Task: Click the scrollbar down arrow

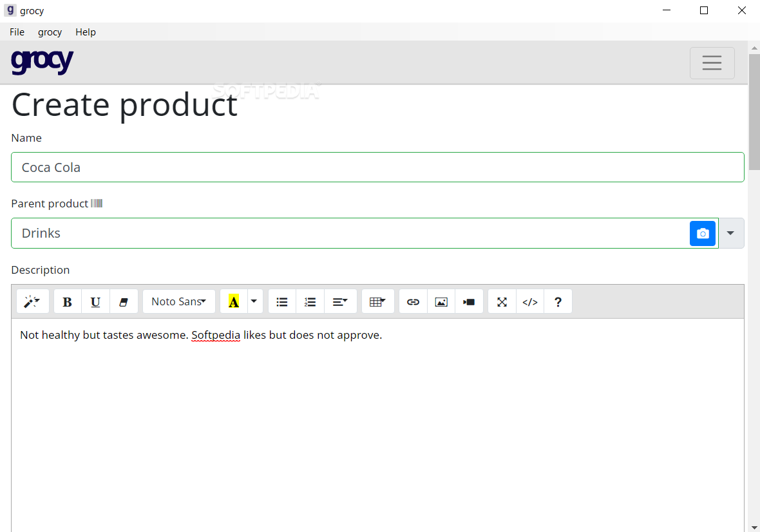Action: point(754,527)
